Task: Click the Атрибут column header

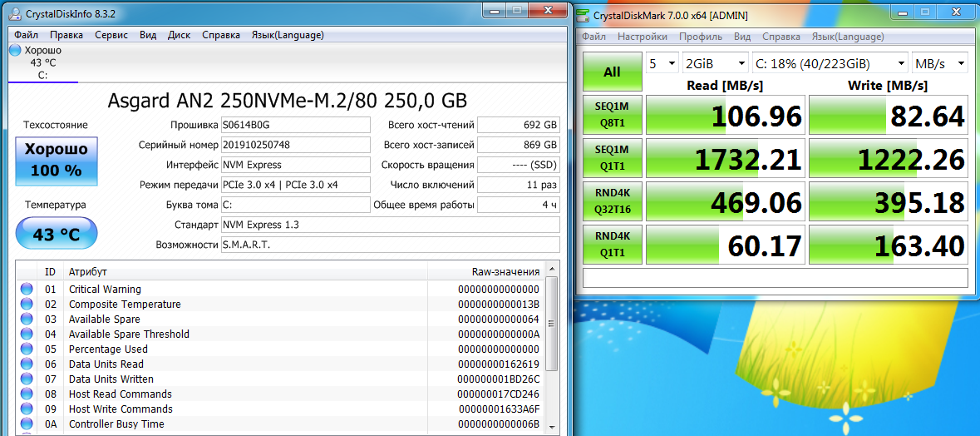Action: pos(246,271)
